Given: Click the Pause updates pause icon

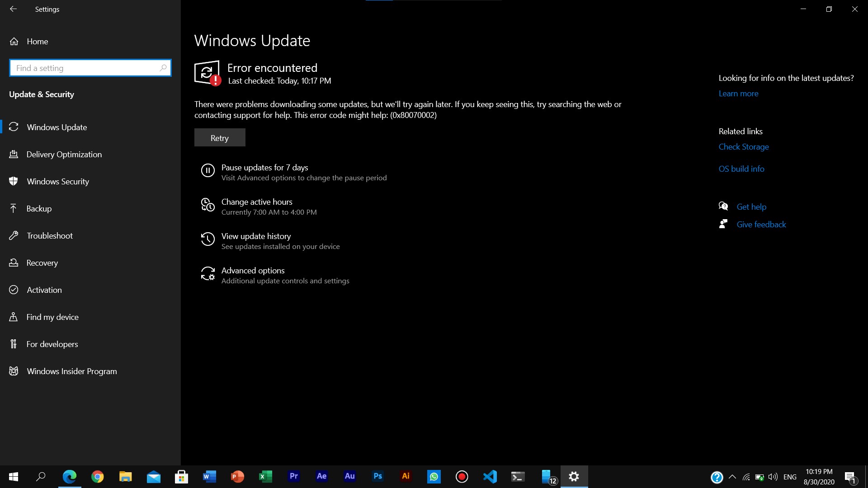Looking at the screenshot, I should point(208,170).
